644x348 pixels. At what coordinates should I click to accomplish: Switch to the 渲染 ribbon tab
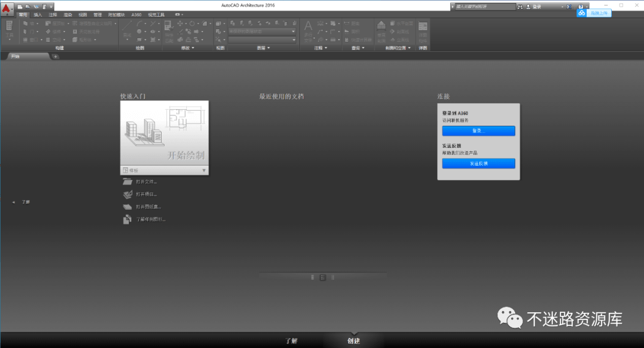(x=68, y=15)
